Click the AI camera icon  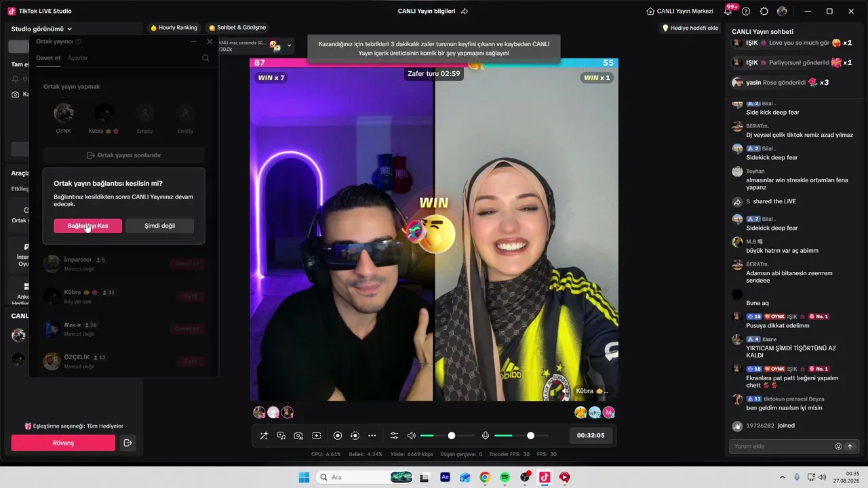tap(298, 436)
